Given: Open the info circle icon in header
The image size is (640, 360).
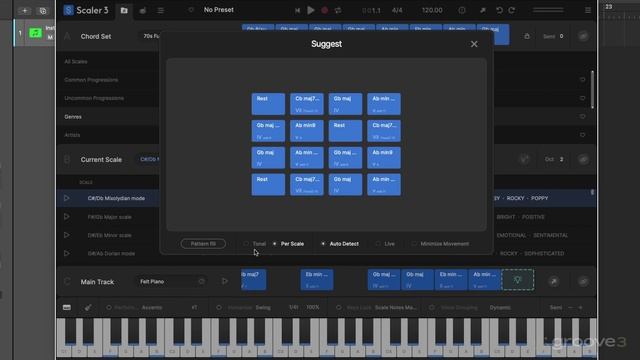Looking at the screenshot, I should 462,10.
